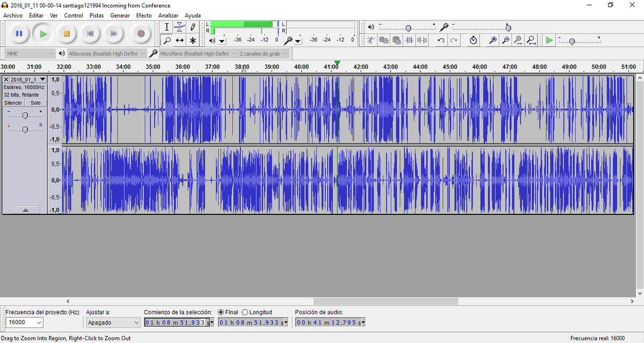Screen dimensions: 644x343
Task: Open playback meter speaker dropdown
Action: (222, 41)
